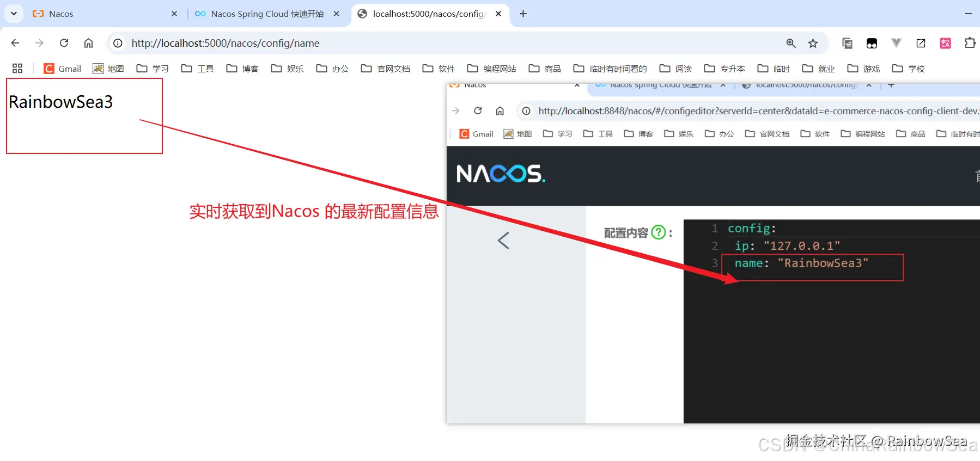The width and height of the screenshot is (980, 461).
Task: Expand the 软件 bookmark folder
Action: pyautogui.click(x=439, y=69)
